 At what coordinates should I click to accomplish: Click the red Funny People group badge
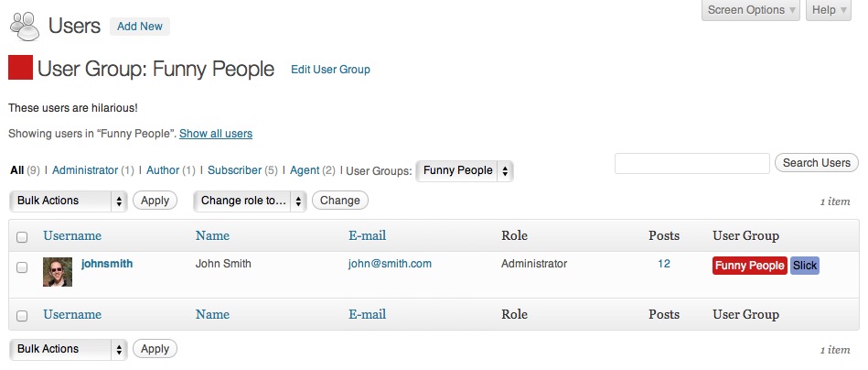tap(749, 266)
